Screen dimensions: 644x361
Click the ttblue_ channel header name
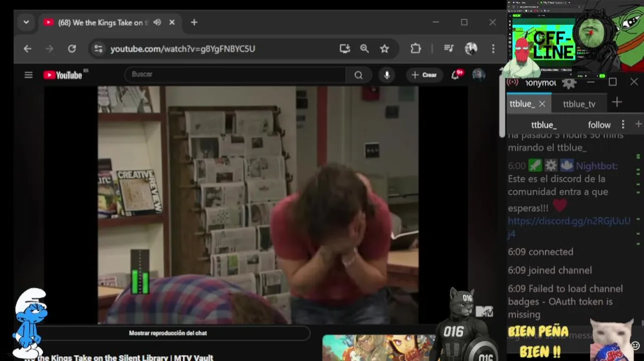point(544,125)
